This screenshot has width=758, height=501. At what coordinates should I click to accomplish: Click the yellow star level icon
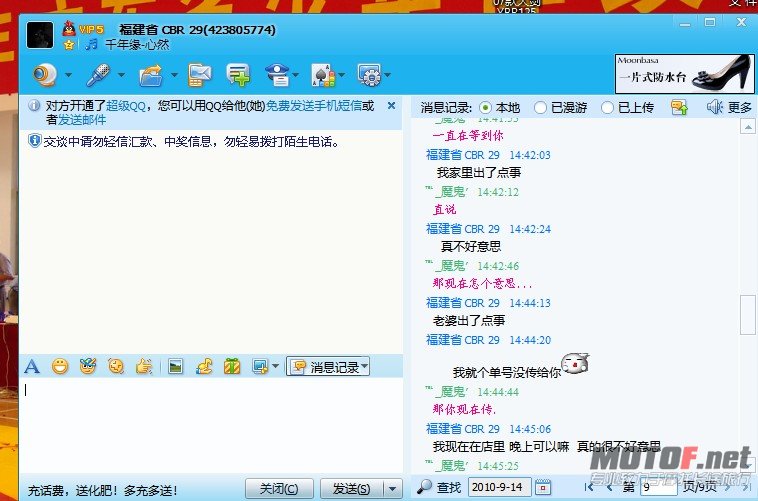click(x=69, y=45)
